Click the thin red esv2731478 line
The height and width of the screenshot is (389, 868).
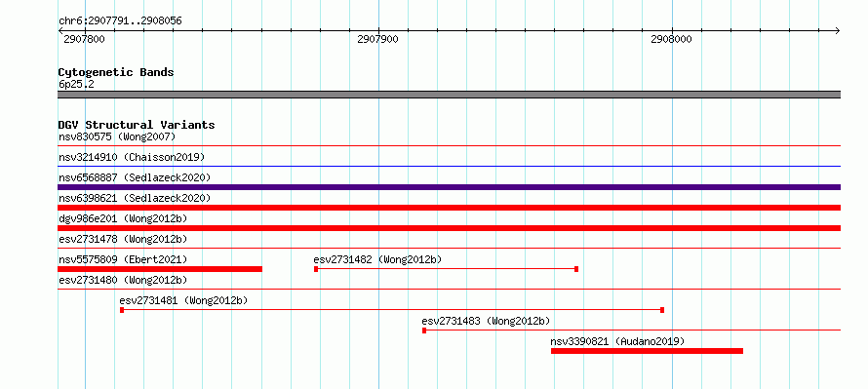pyautogui.click(x=449, y=248)
